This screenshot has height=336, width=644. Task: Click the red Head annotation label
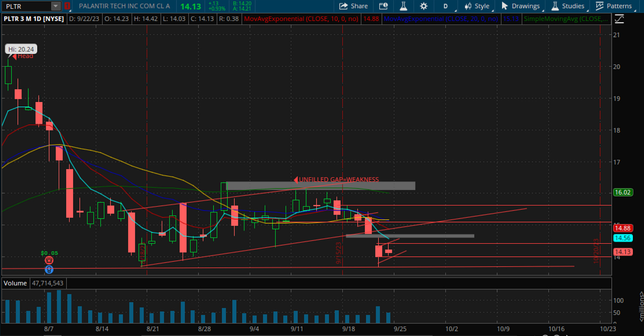25,56
